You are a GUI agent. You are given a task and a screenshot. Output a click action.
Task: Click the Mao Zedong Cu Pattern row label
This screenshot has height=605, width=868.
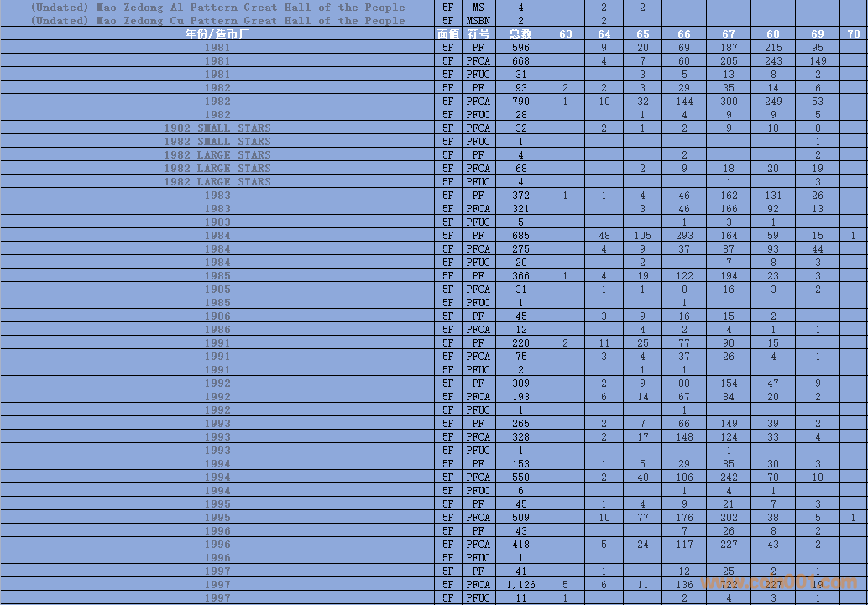[x=217, y=21]
